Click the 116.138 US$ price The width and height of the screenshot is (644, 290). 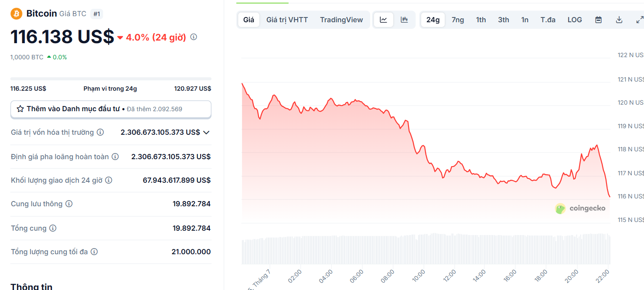click(x=62, y=37)
